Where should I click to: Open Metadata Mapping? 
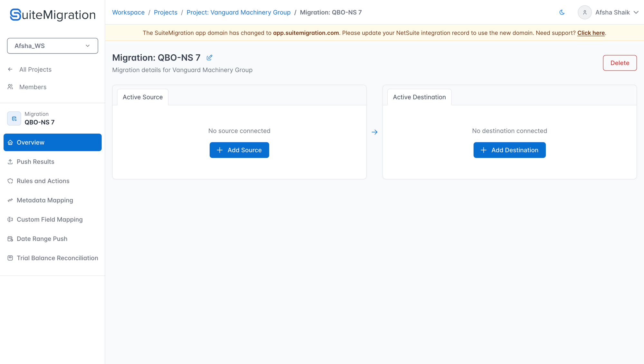pyautogui.click(x=45, y=200)
